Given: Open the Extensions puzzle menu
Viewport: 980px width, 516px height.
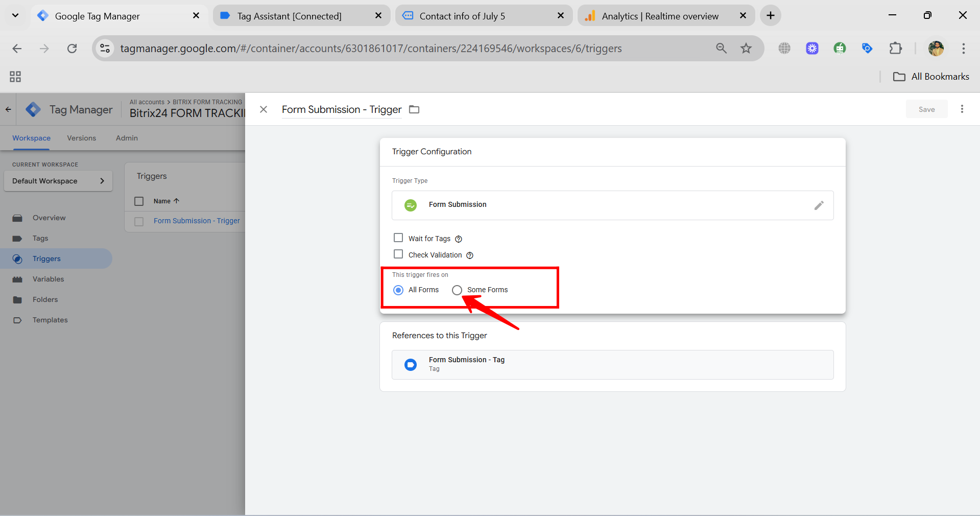Looking at the screenshot, I should 895,49.
